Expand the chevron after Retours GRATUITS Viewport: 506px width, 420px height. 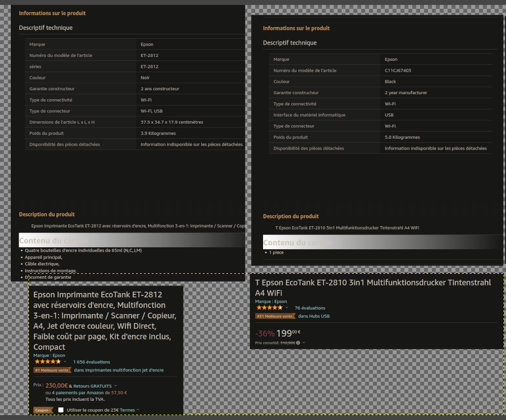pos(115,386)
